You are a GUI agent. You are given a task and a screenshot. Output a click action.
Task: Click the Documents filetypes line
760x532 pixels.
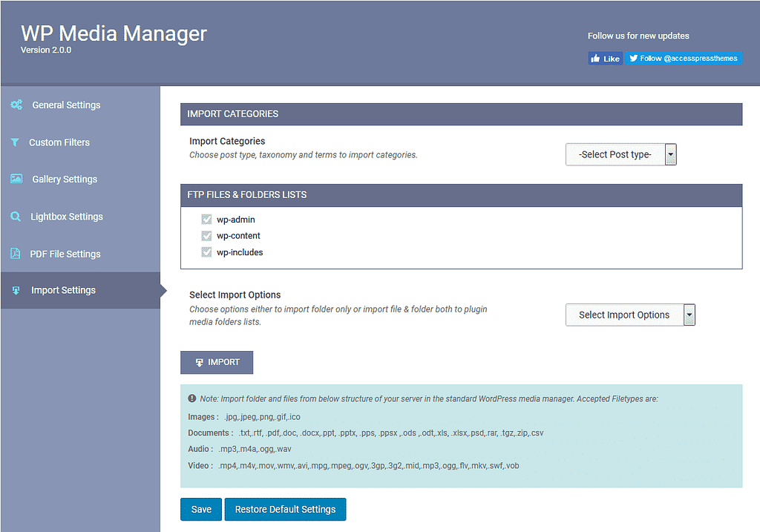(x=366, y=433)
